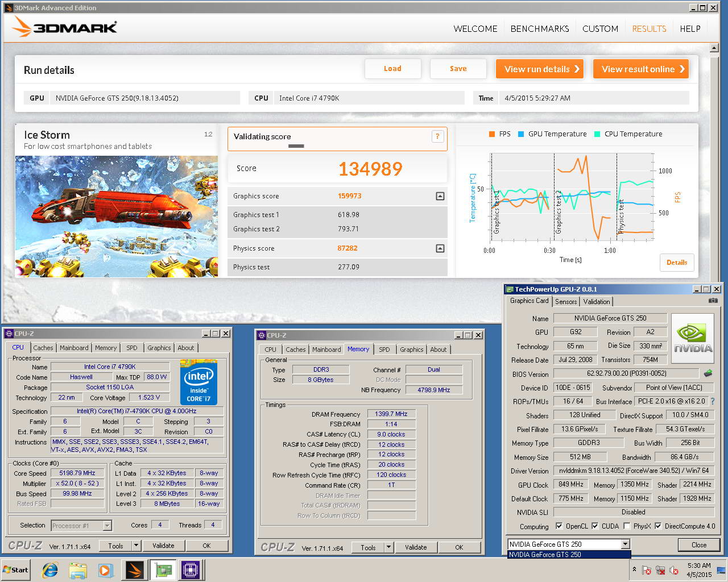Open Action Center flag in system tray
This screenshot has height=582, width=728.
[647, 570]
